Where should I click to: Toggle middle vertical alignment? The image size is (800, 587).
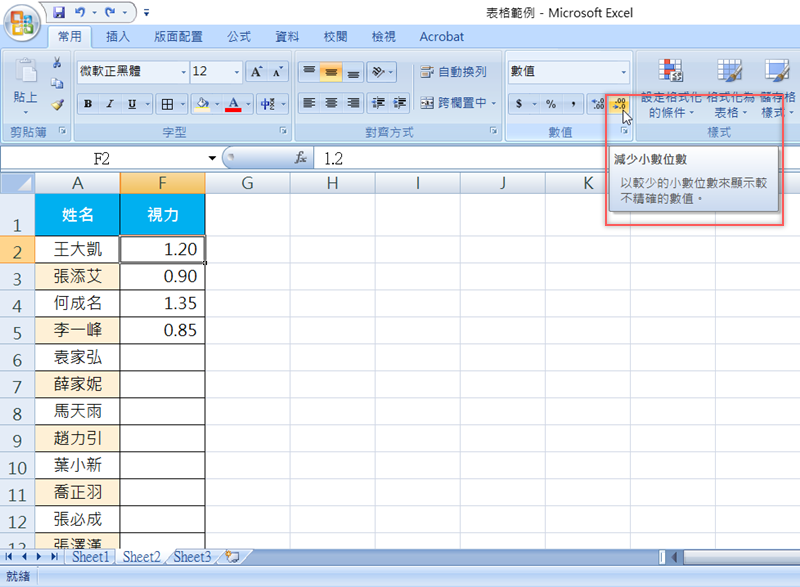(331, 71)
